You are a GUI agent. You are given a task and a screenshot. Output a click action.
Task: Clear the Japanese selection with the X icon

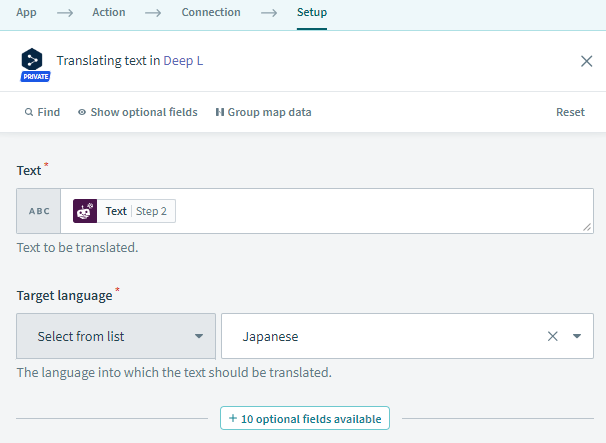click(553, 336)
